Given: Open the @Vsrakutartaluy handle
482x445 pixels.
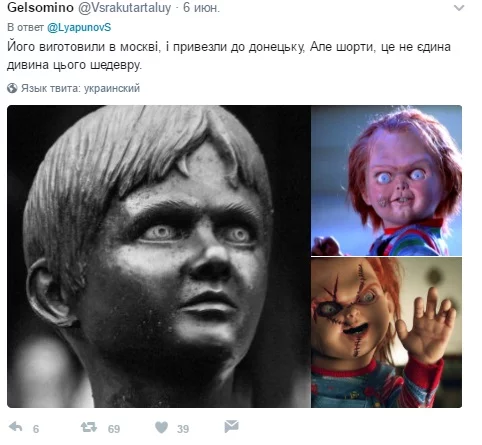Looking at the screenshot, I should pyautogui.click(x=124, y=8).
